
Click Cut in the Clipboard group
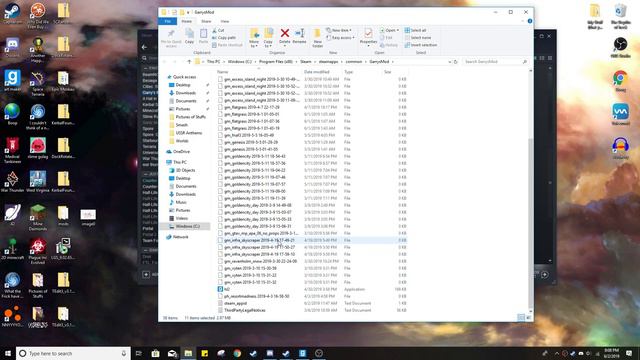click(218, 30)
